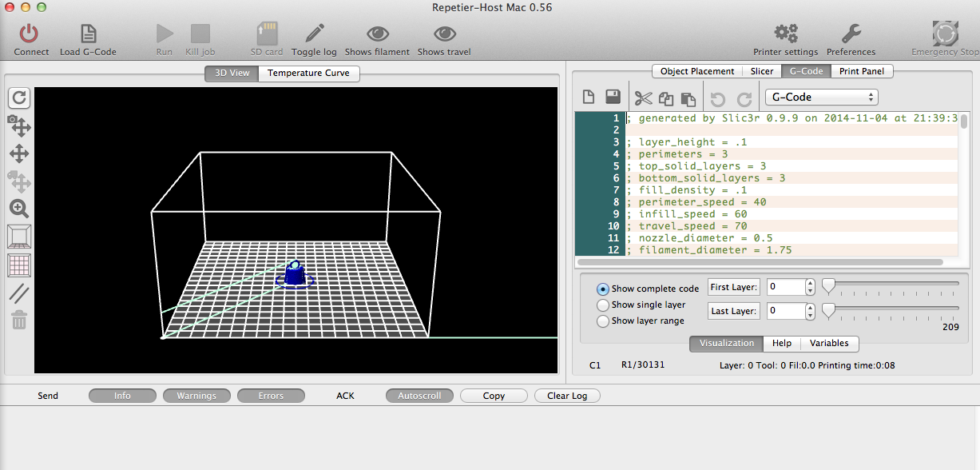Toggle the Autoscroll log option
The width and height of the screenshot is (980, 470).
(419, 396)
